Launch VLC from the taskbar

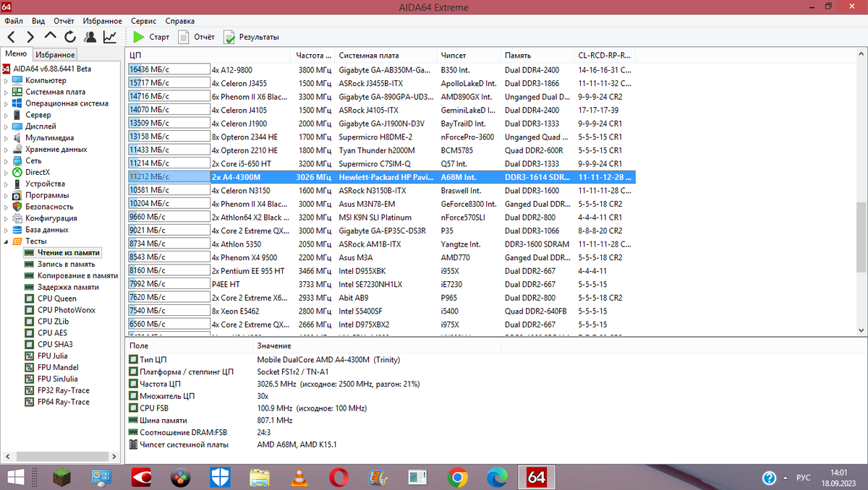(298, 478)
